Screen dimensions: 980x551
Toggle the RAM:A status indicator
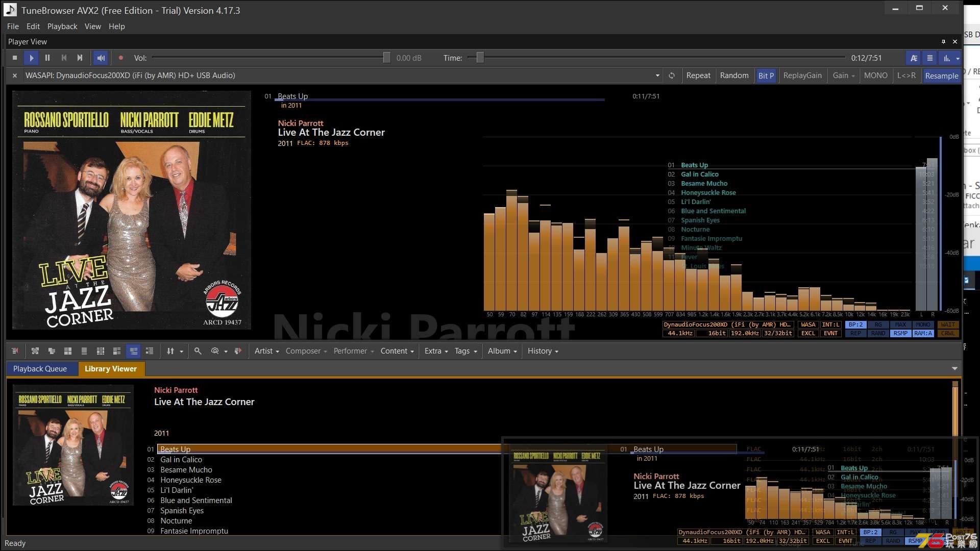coord(923,334)
